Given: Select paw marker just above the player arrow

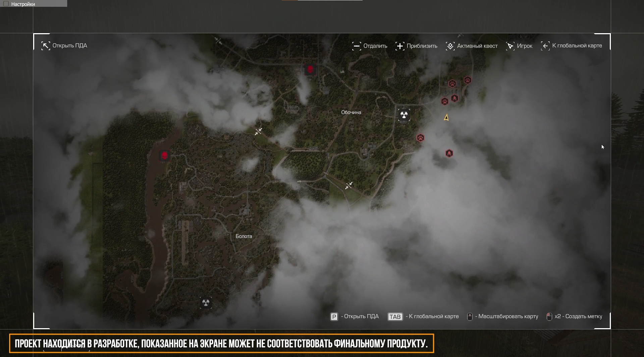Looking at the screenshot, I should pos(445,101).
